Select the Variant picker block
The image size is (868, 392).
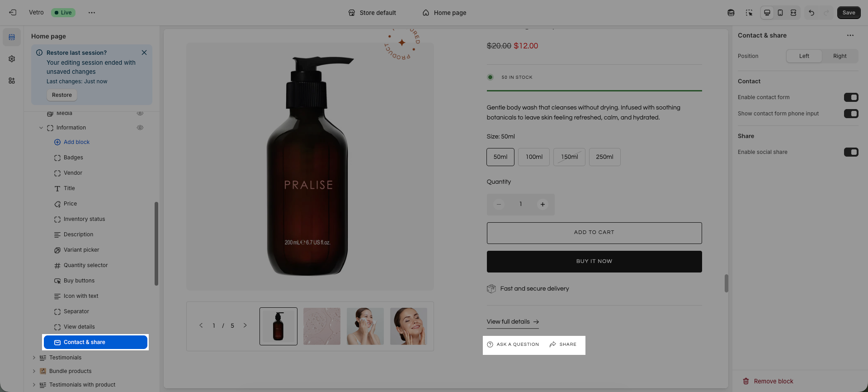81,250
